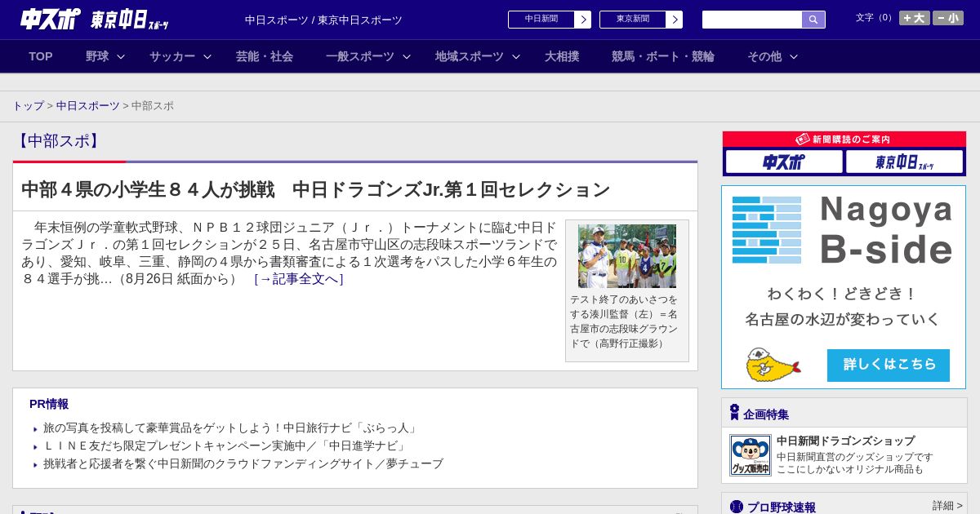Click the 企画特集 section icon
Viewport: 980px width, 514px height.
coord(734,413)
